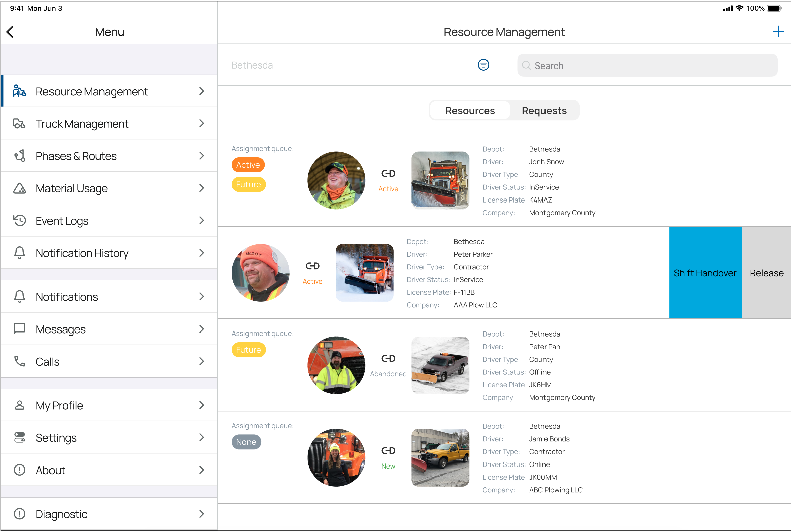Screen dimensions: 792x532
Task: Click the link icon for Jamie Bonds' assignment
Action: pos(388,451)
